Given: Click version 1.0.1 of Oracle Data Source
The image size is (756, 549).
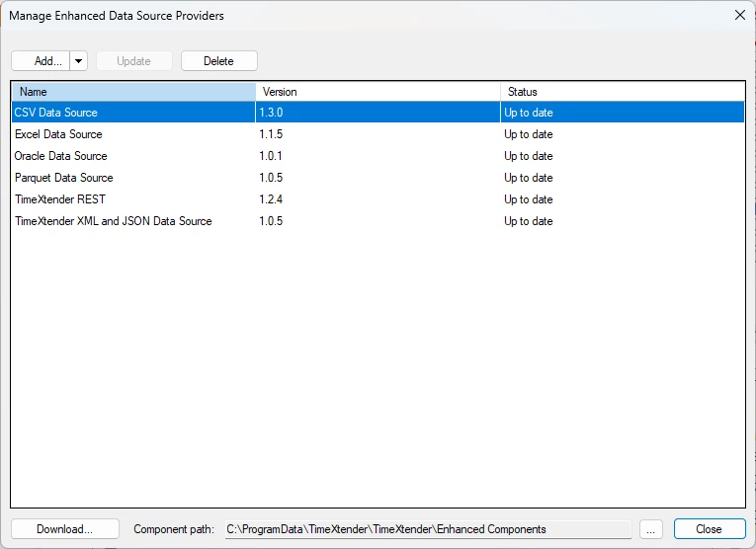Looking at the screenshot, I should click(271, 156).
